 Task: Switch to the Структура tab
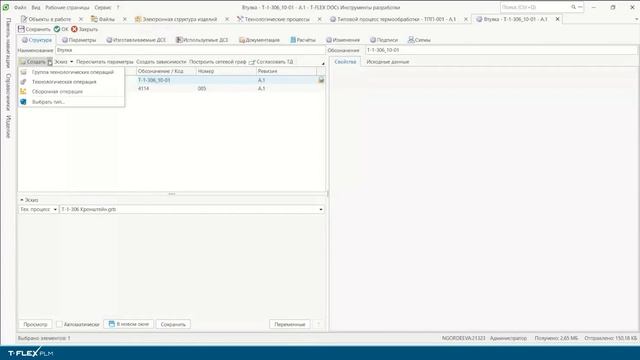pos(37,40)
